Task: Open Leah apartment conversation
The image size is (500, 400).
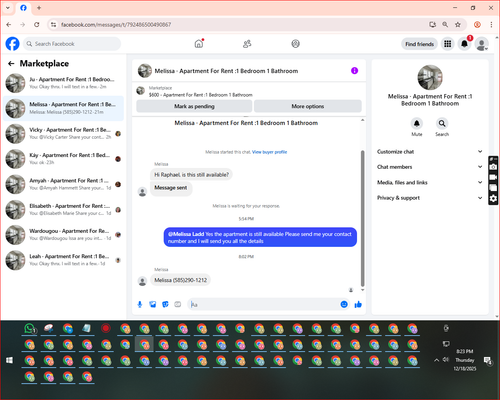Action: click(63, 260)
